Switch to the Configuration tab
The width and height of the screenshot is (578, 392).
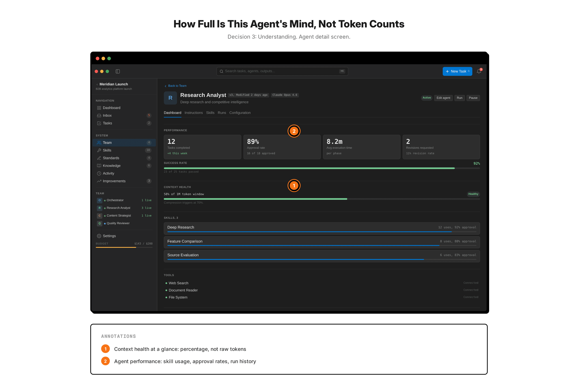[x=240, y=113]
